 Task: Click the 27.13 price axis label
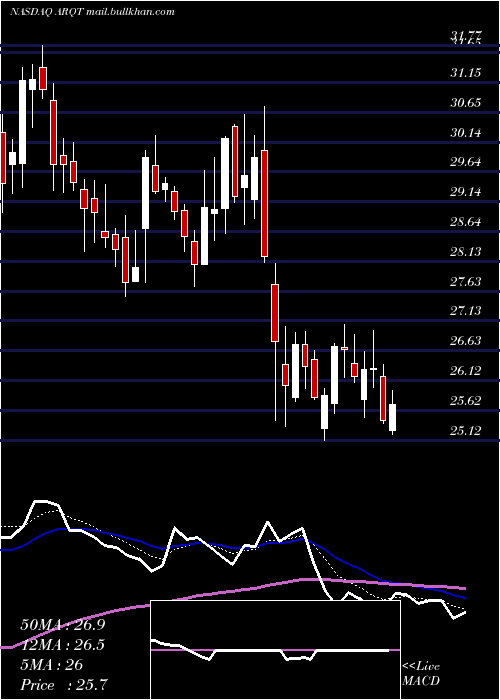466,311
